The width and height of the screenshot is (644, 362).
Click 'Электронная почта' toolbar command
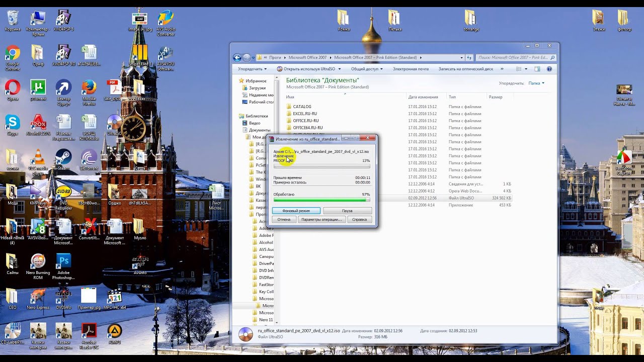tap(411, 69)
